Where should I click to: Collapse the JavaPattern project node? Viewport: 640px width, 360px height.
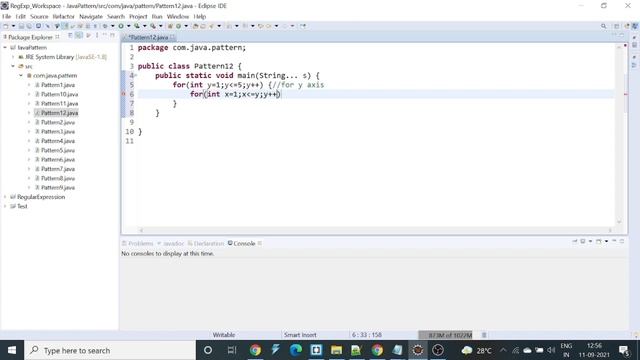click(x=5, y=48)
